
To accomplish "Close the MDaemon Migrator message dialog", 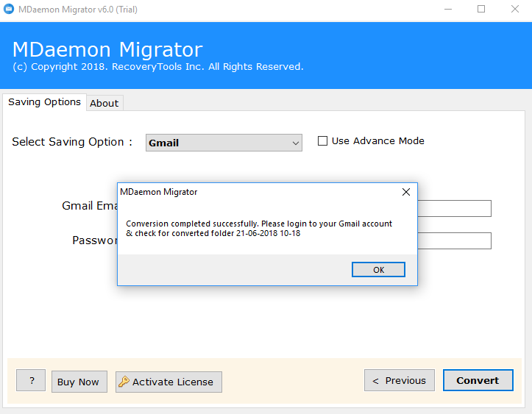I will (405, 192).
